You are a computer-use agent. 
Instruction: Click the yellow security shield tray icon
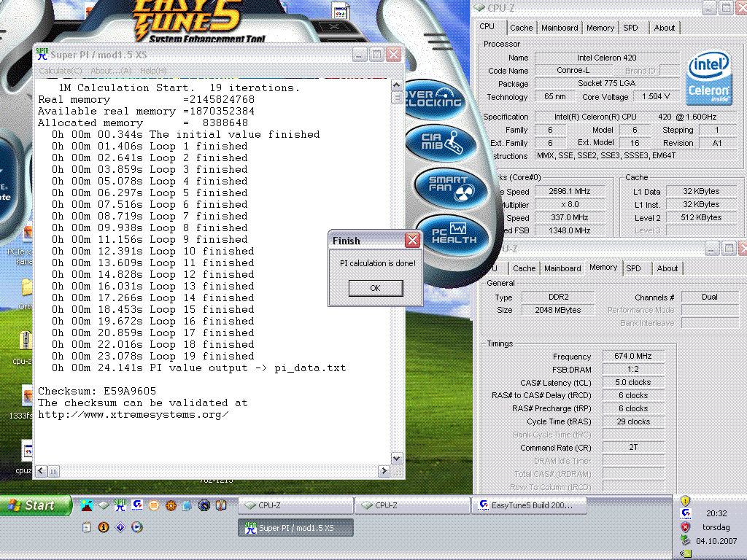coord(685,500)
